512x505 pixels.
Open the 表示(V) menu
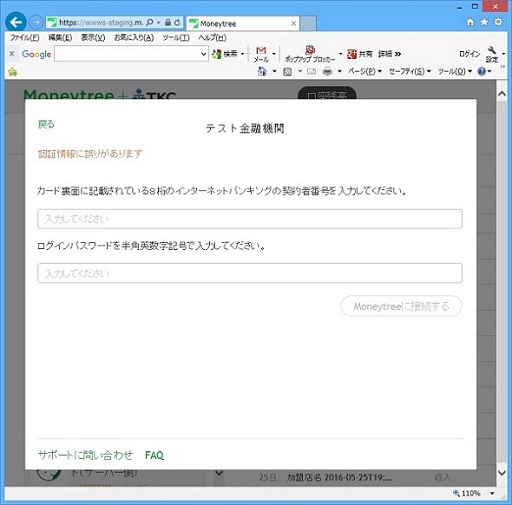[x=93, y=37]
